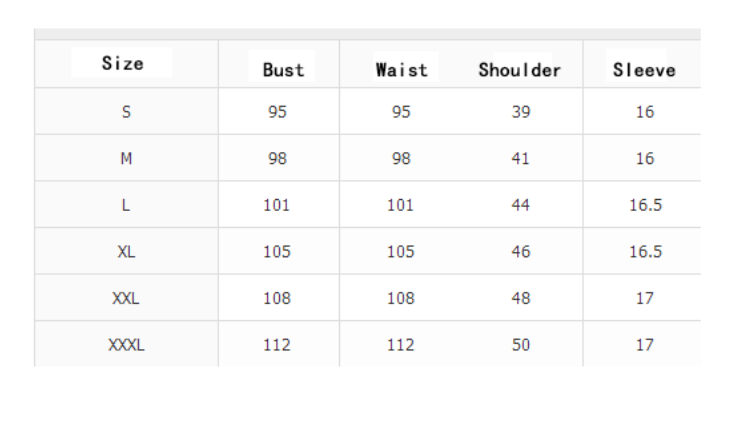Screen dimensions: 732x435
Task: Click shoulder value 48 in XXL row
Action: point(521,298)
